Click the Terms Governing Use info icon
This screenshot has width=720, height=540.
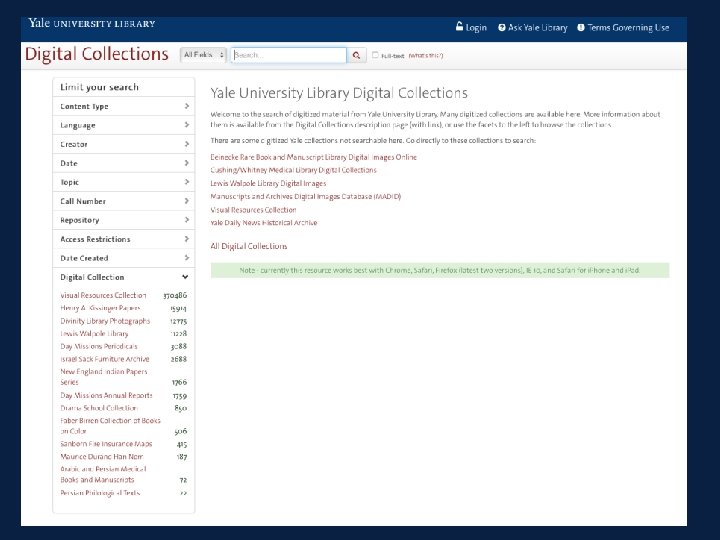tap(581, 28)
